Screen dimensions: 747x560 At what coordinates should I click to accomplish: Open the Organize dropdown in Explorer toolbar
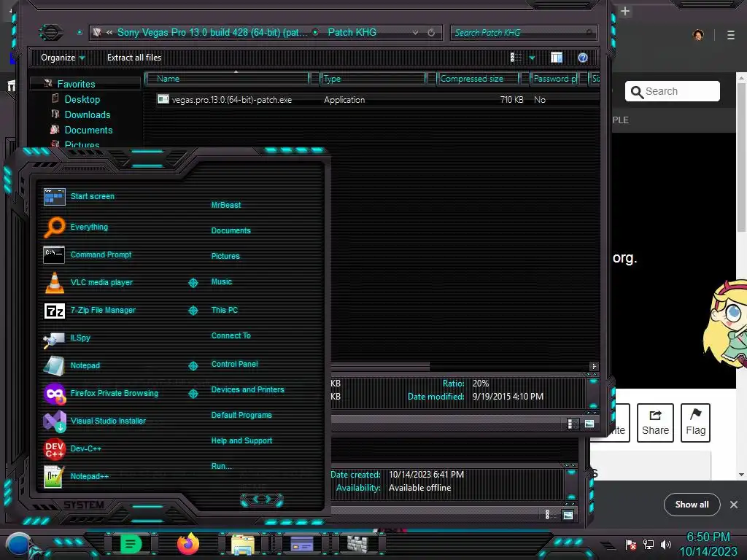63,58
